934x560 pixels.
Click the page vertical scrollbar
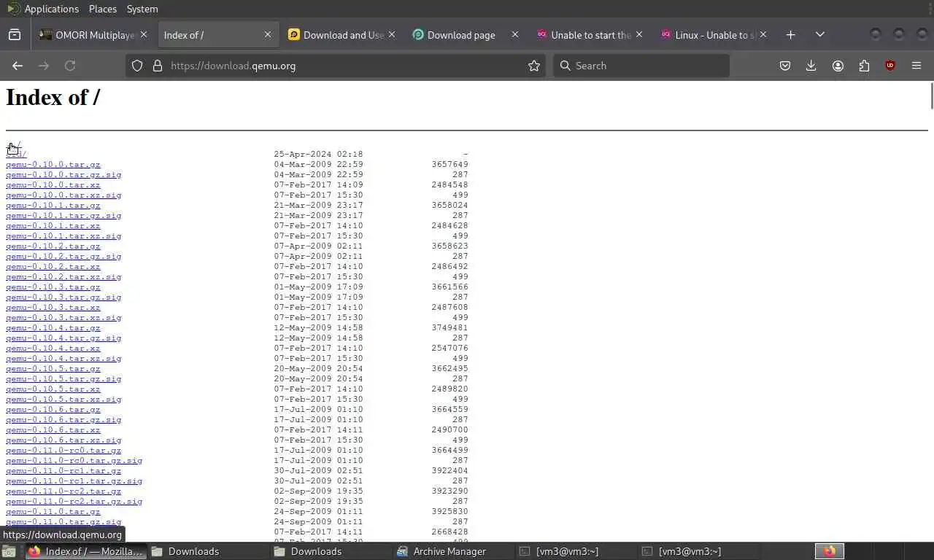tap(931, 97)
